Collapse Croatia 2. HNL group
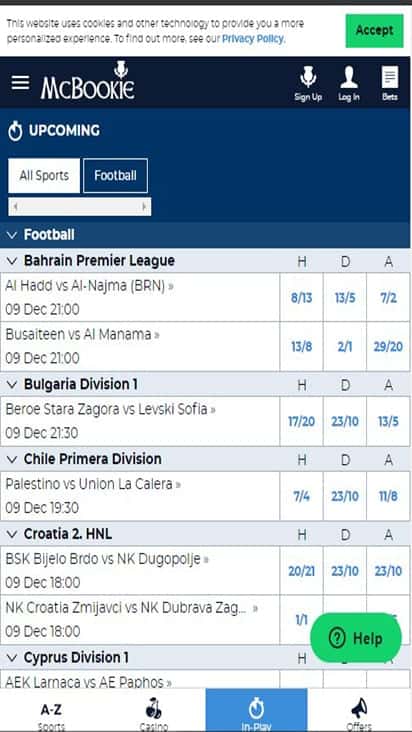Image resolution: width=412 pixels, height=732 pixels. [x=12, y=534]
